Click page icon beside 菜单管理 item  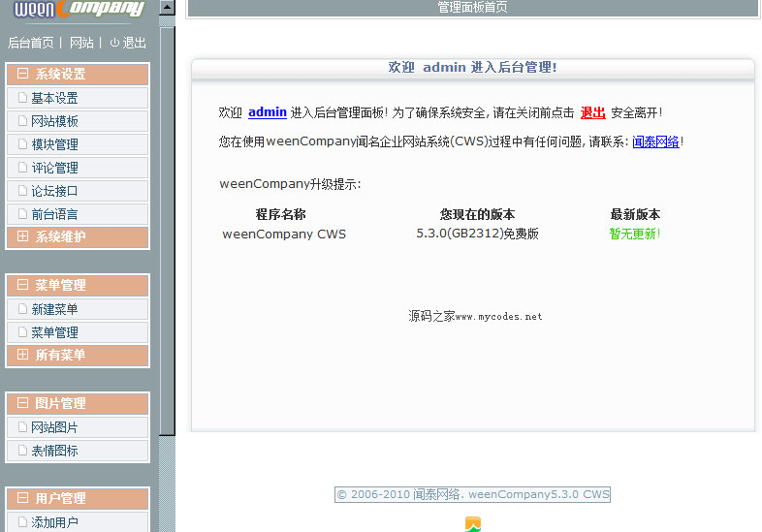coord(22,332)
